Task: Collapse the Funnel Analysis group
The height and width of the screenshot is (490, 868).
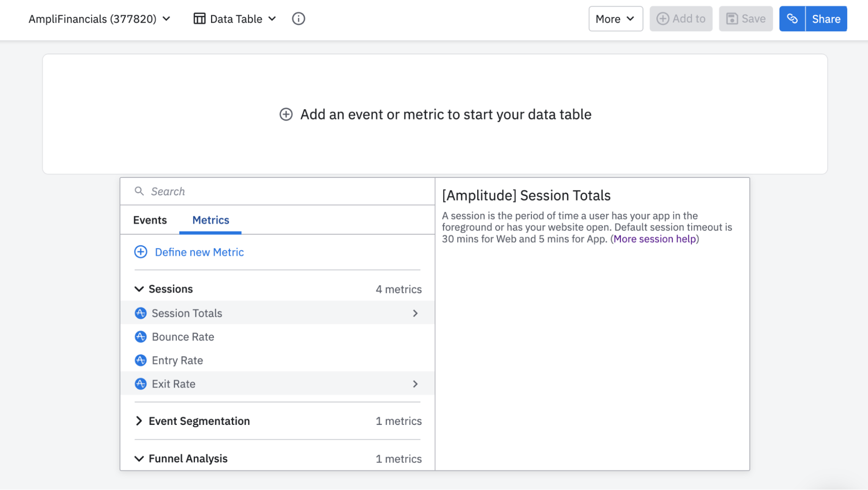Action: [x=139, y=459]
